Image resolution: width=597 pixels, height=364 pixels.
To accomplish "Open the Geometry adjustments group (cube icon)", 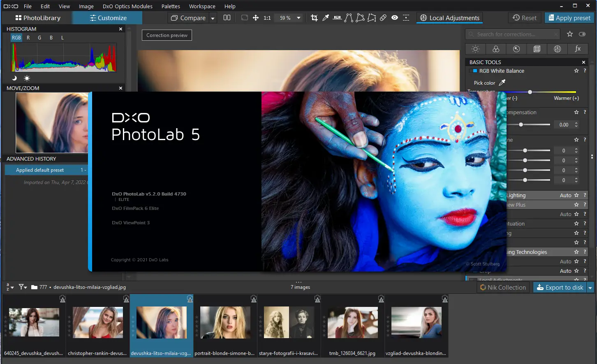I will click(537, 49).
